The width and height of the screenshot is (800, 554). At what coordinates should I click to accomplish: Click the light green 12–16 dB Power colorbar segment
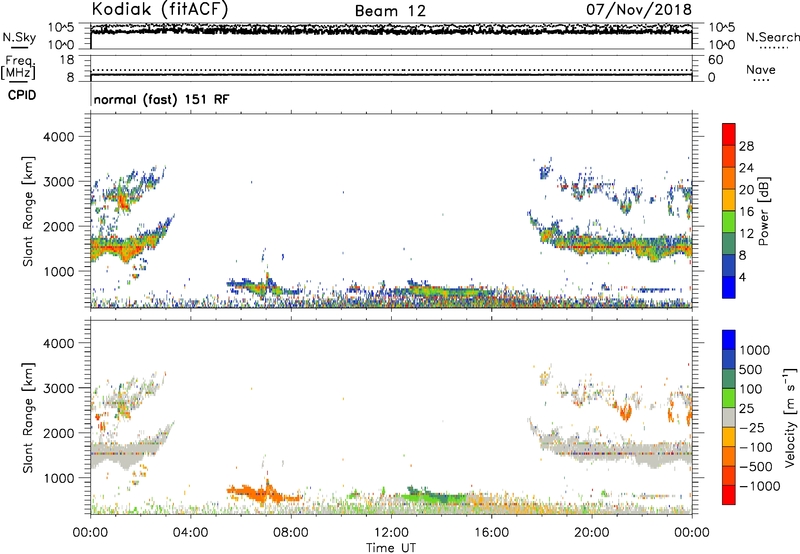729,222
